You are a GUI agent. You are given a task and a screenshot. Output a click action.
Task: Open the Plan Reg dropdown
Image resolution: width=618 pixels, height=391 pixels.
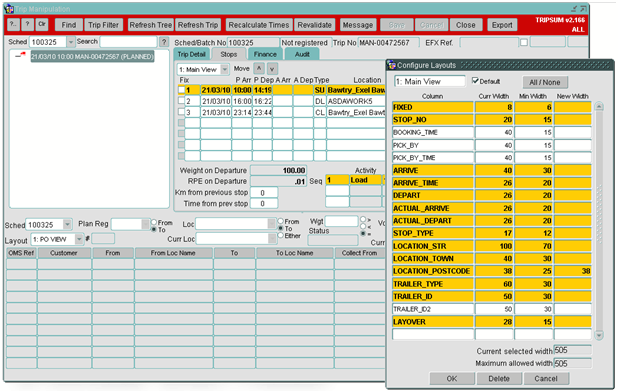coord(145,224)
